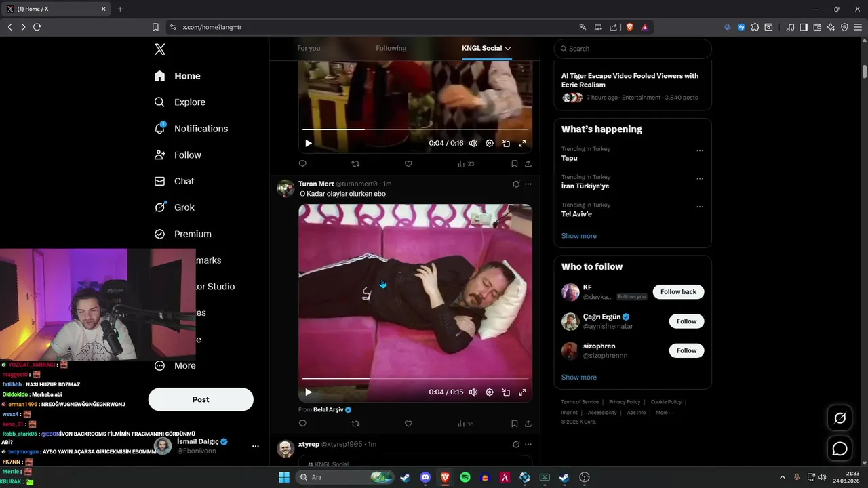Viewport: 868px width, 488px height.
Task: Play the top video at 0:04 / 0:16
Action: tap(309, 143)
